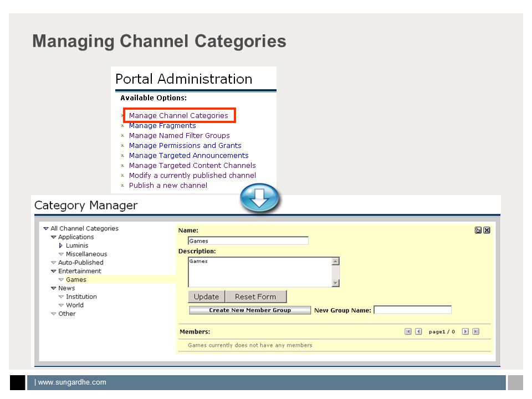
Task: Toggle the Auto-Published node triangle
Action: tap(53, 263)
